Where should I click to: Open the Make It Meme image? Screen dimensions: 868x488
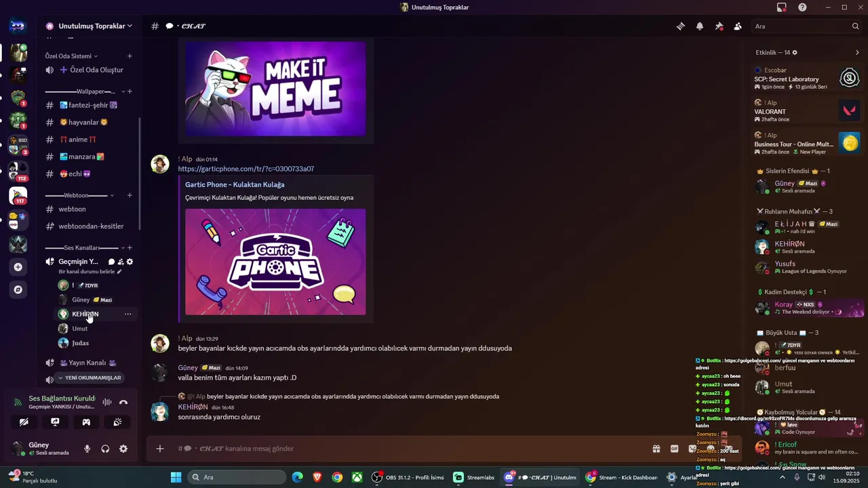coord(275,89)
